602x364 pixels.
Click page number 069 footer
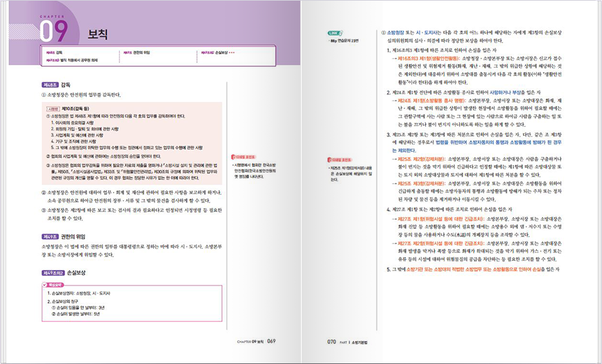pyautogui.click(x=271, y=341)
